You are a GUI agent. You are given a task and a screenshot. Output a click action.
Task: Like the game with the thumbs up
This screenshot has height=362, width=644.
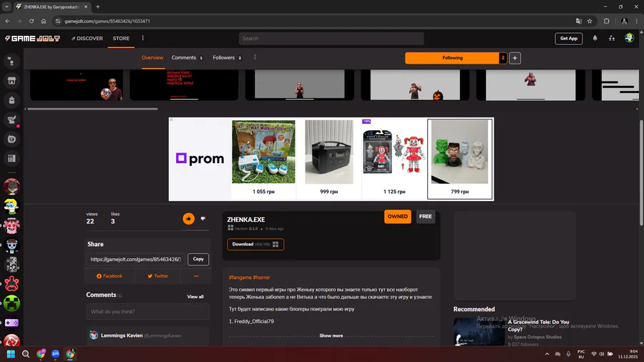tap(188, 219)
